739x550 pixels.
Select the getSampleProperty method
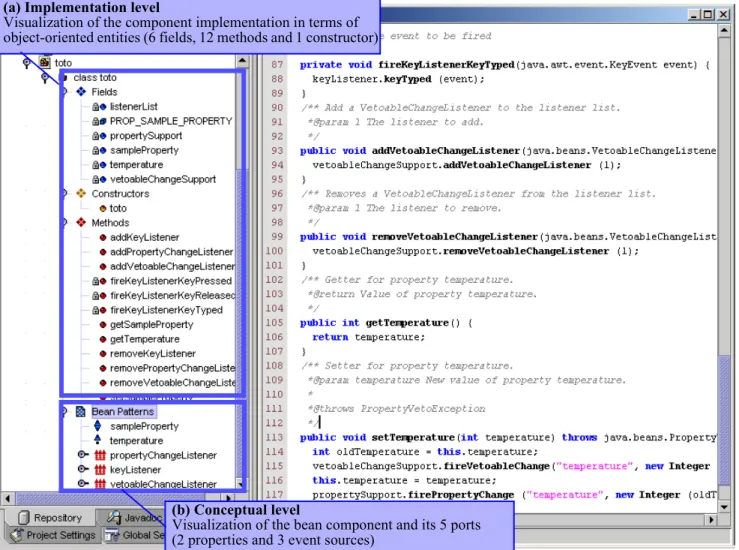(151, 325)
